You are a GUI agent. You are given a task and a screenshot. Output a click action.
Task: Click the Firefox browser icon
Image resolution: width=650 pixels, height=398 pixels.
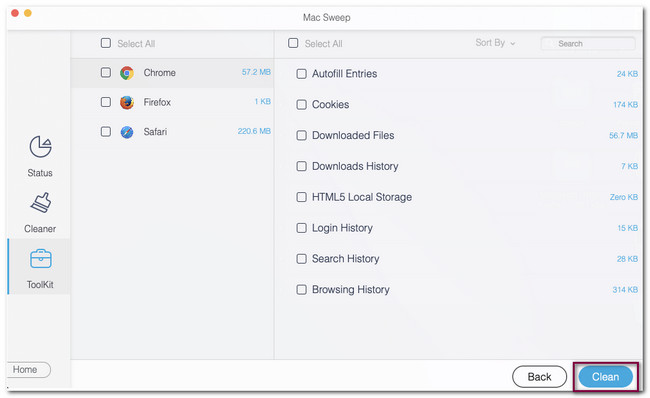click(127, 102)
